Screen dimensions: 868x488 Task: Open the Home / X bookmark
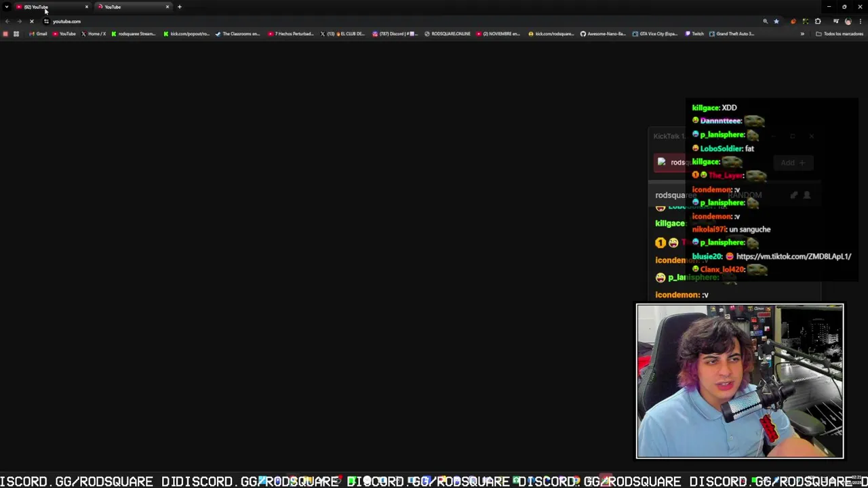coord(94,34)
